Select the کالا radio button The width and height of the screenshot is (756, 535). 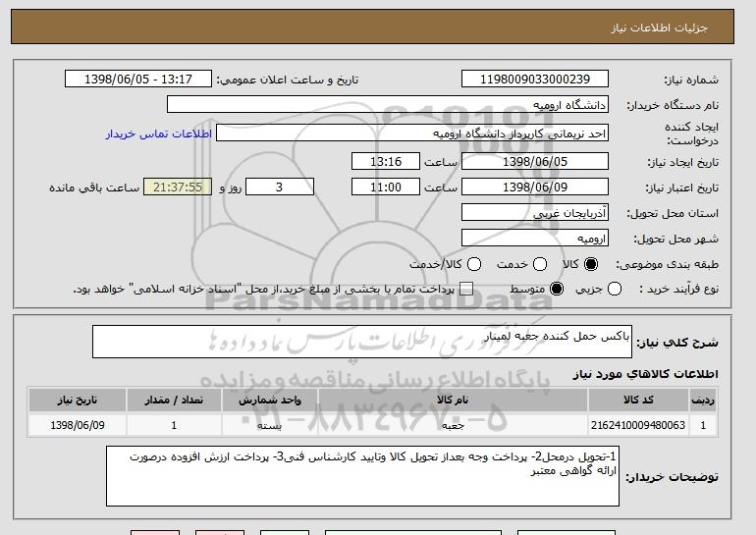[x=591, y=264]
